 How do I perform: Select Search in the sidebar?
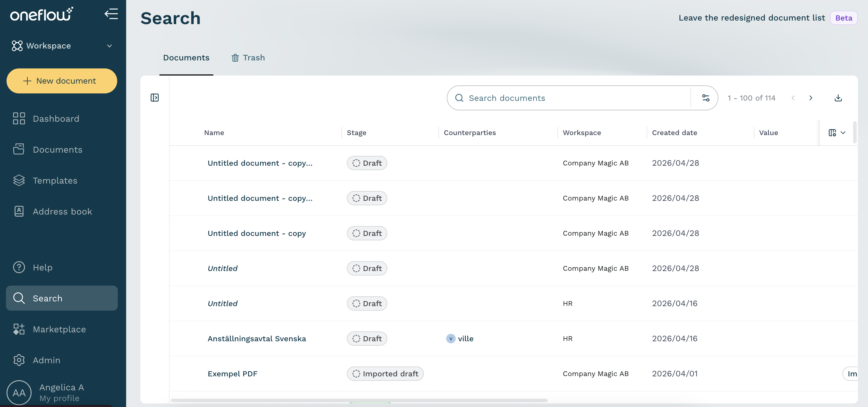pos(62,298)
